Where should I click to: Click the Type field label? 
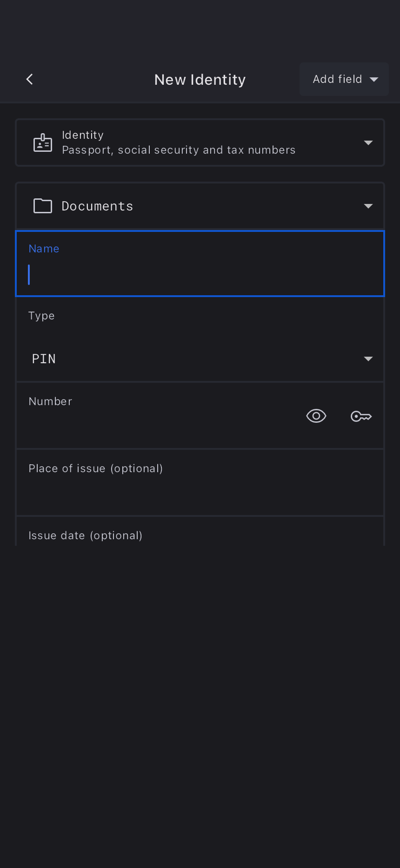[41, 316]
